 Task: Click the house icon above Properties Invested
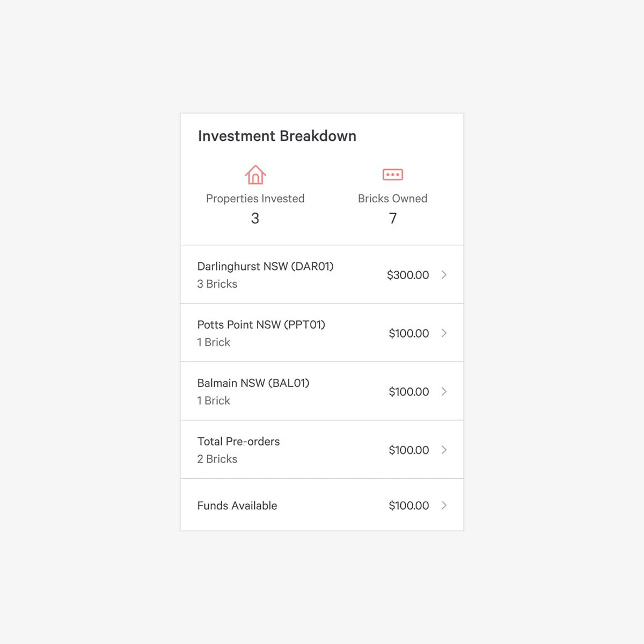point(255,174)
